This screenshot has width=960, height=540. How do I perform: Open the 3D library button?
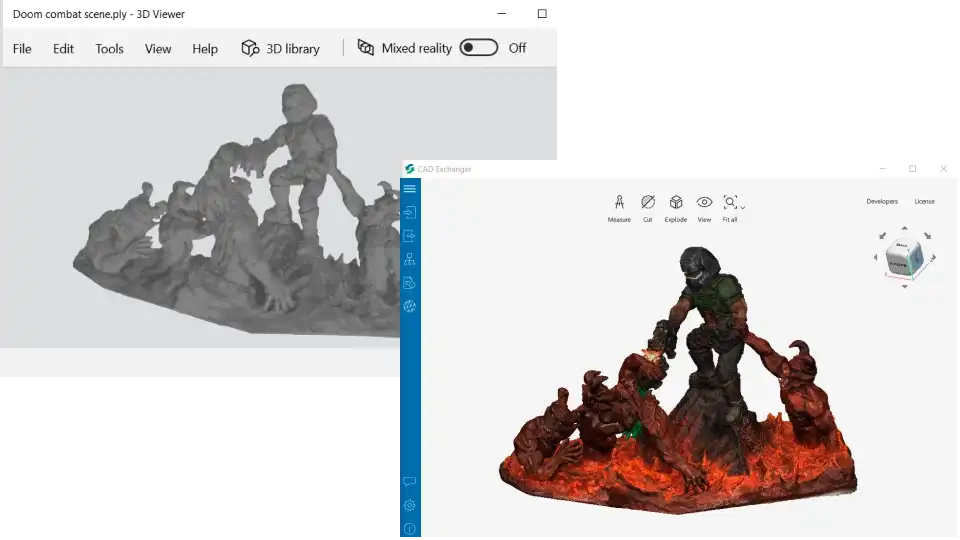[x=280, y=48]
